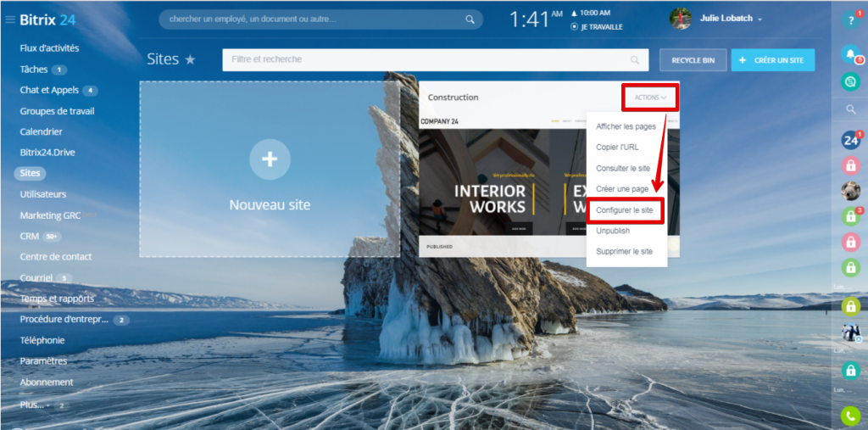The height and width of the screenshot is (430, 868).
Task: Click the search icon in the right panel
Action: (x=851, y=109)
